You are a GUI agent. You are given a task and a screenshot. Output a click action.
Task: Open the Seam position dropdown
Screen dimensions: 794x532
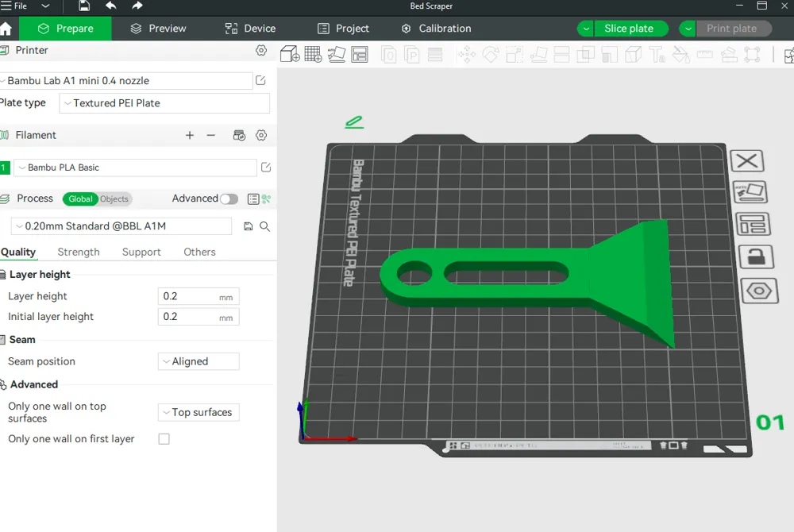[x=198, y=361]
